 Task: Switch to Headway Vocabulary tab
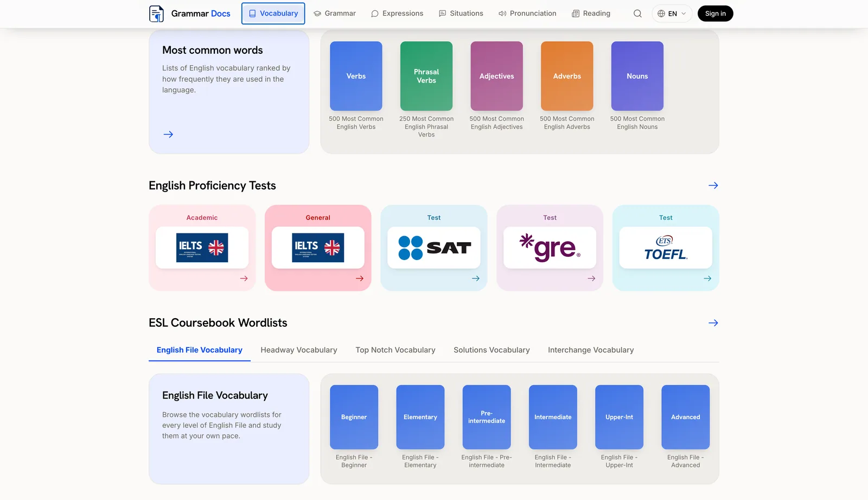tap(299, 350)
